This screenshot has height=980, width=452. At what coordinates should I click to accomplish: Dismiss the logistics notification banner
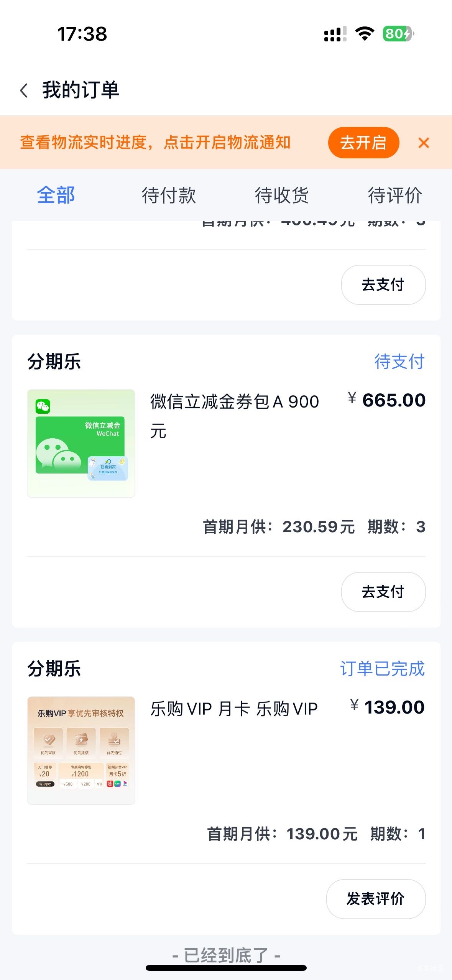(x=424, y=143)
